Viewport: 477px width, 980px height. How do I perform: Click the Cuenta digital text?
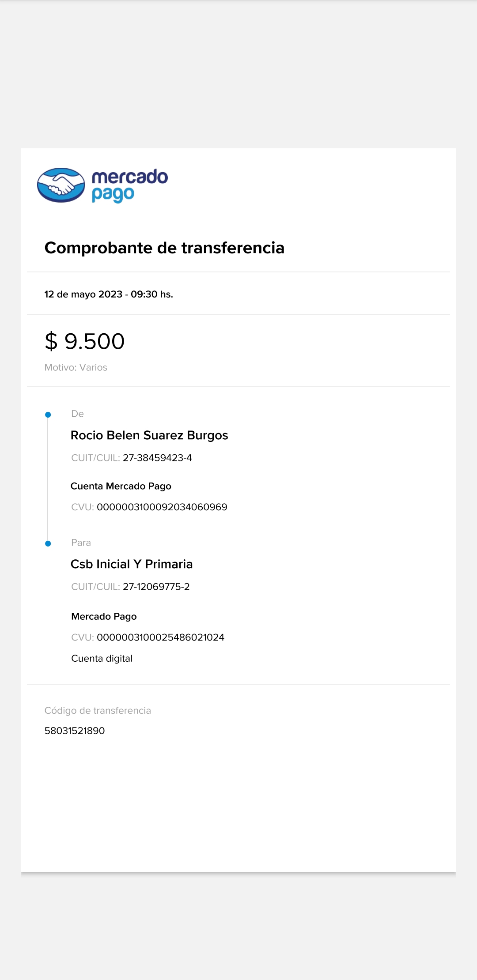coord(102,659)
